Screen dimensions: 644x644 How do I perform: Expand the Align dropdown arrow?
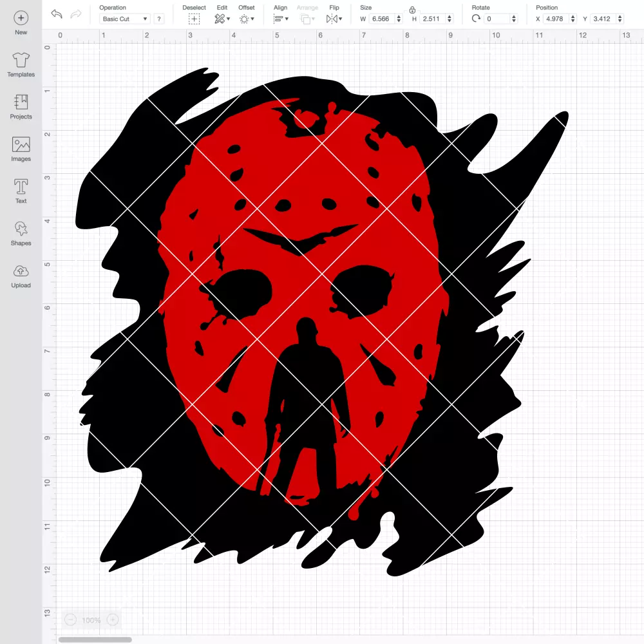(287, 19)
